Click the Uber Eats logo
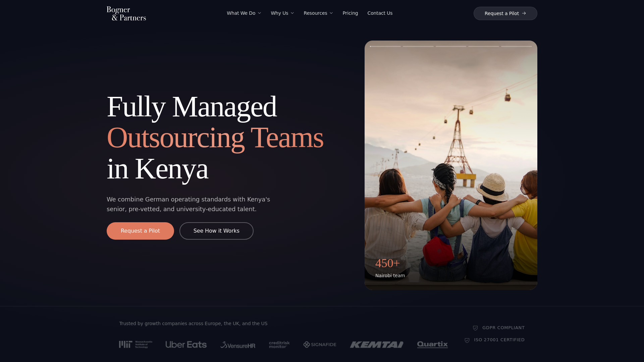 pyautogui.click(x=186, y=345)
